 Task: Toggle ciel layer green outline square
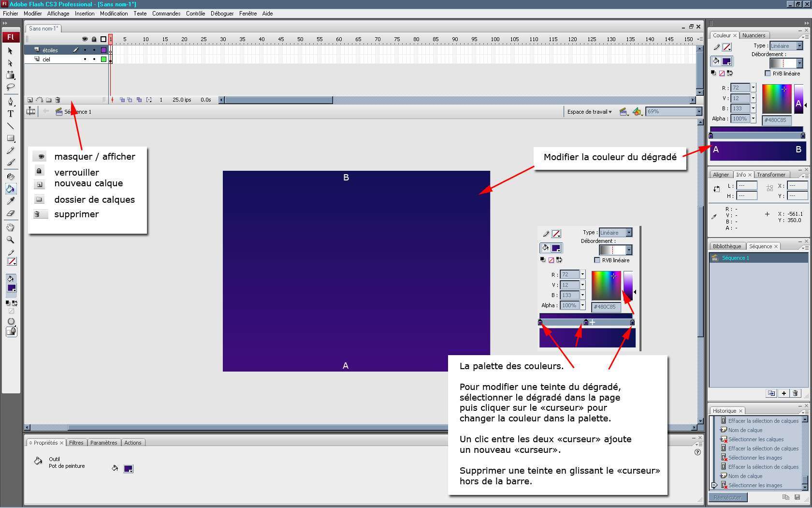click(103, 59)
